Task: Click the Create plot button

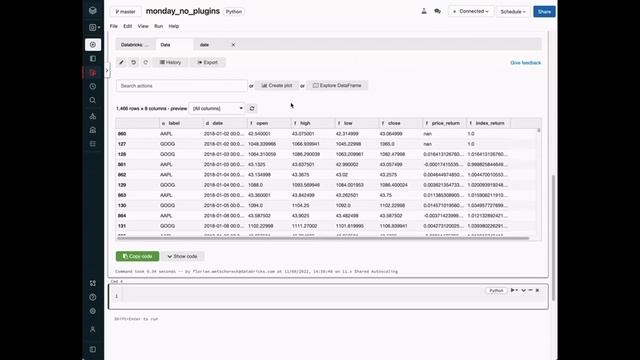Action: click(277, 86)
